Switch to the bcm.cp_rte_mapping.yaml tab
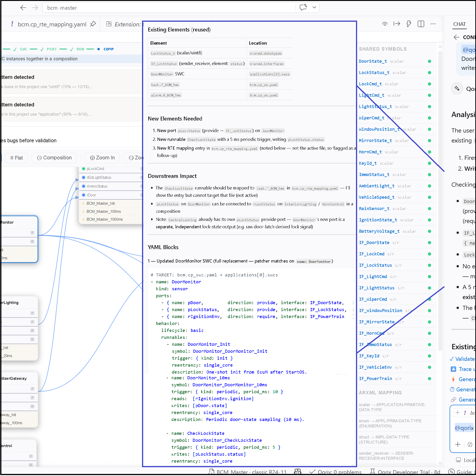476x476 pixels. 52,24
